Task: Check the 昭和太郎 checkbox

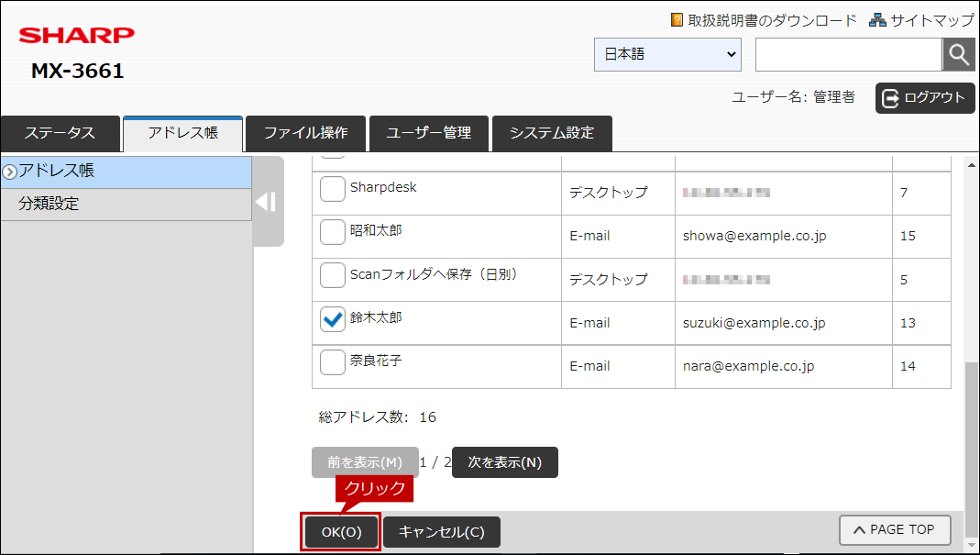Action: [x=333, y=232]
